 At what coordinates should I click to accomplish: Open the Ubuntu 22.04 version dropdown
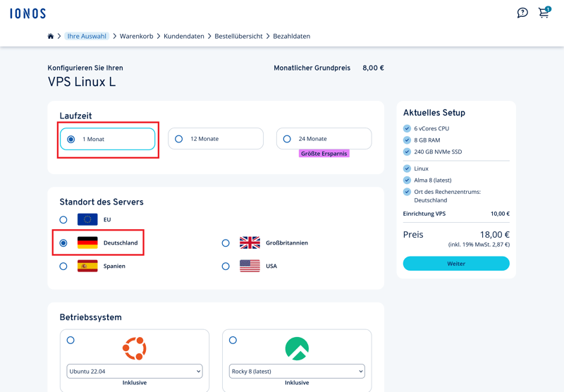134,371
